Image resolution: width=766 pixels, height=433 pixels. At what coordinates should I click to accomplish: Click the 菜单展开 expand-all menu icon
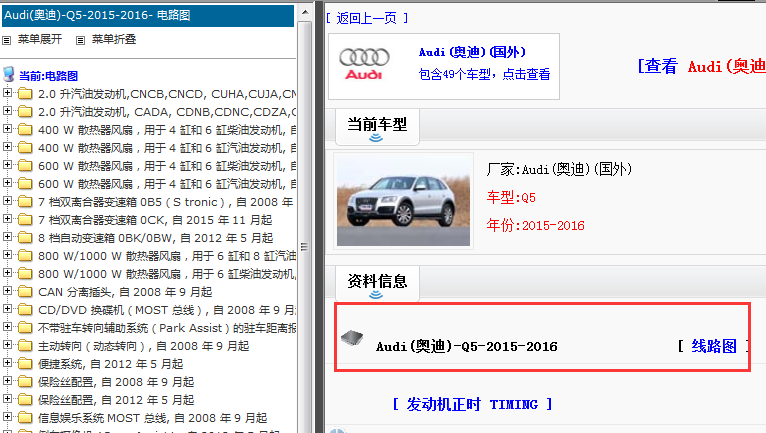point(6,40)
